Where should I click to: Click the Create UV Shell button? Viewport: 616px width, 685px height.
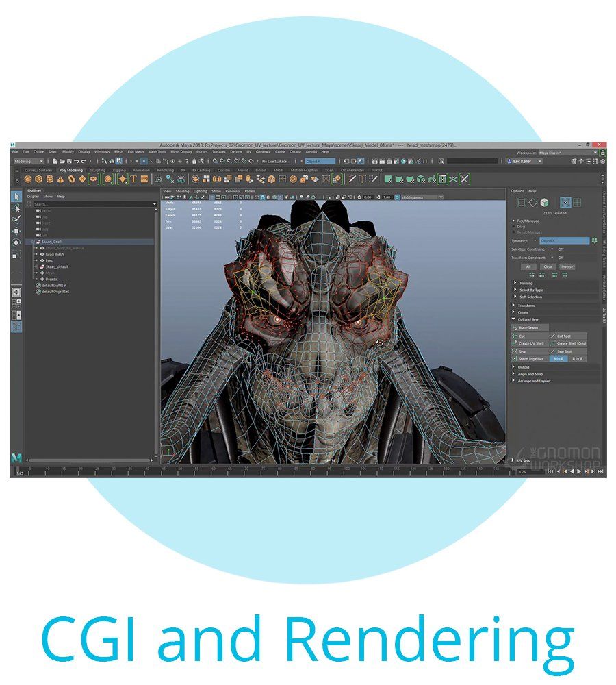point(530,343)
